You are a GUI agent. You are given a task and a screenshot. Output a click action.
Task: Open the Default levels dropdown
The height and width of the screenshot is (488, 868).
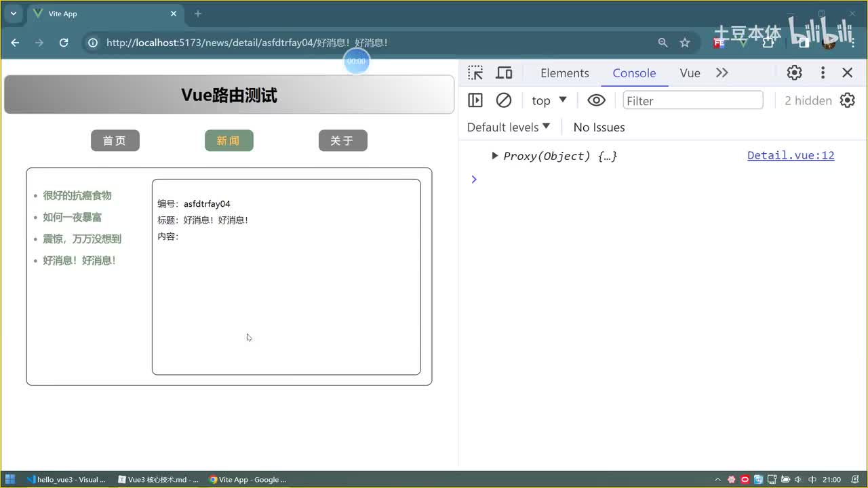pos(509,127)
